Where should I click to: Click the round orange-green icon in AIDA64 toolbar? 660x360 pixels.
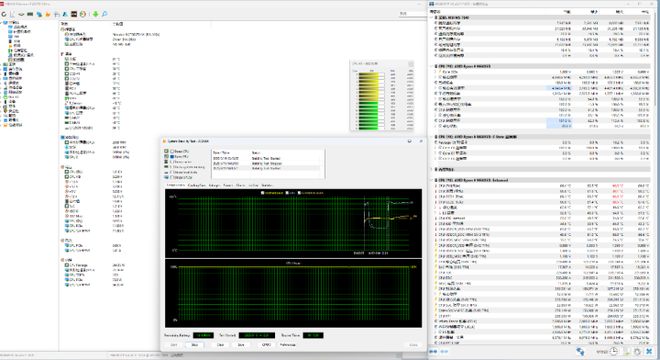click(x=83, y=14)
